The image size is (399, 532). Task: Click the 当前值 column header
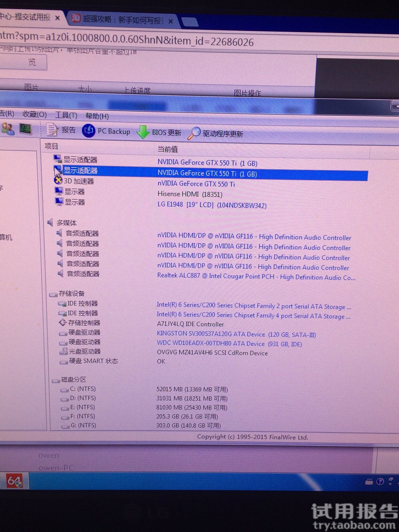click(168, 149)
